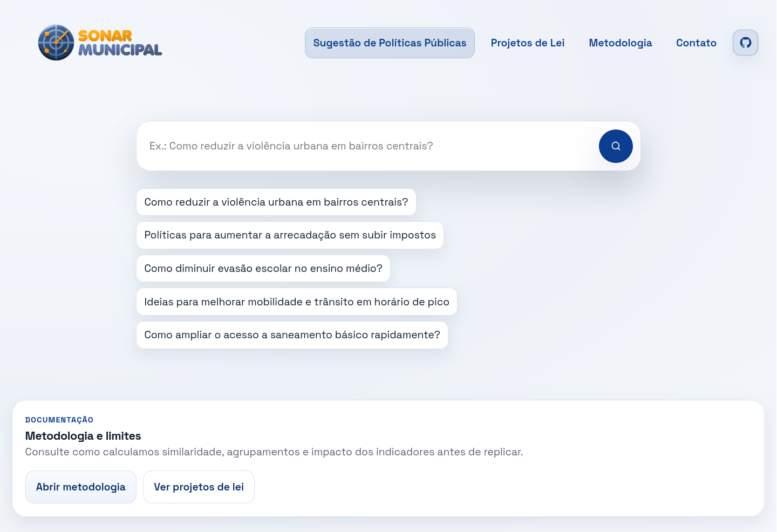Screen dimensions: 777x532
Task: Choose the saneamento básico suggestion chip
Action: (x=292, y=335)
